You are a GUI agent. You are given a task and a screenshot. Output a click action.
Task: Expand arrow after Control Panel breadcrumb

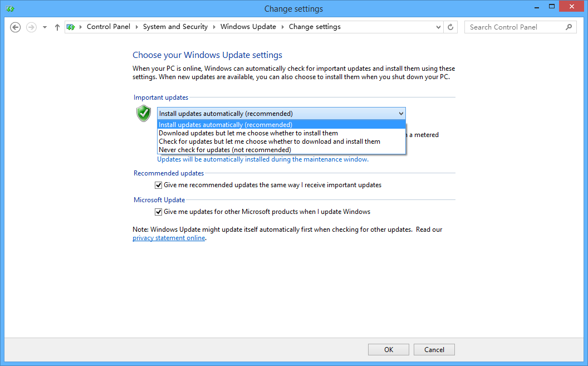pos(137,27)
